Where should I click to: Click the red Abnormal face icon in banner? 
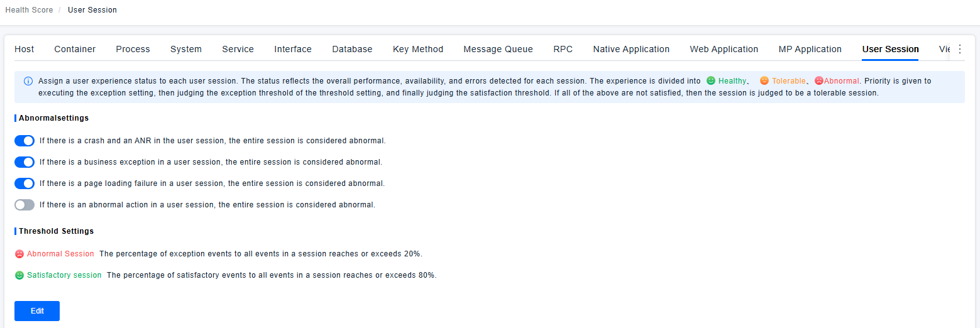[818, 81]
